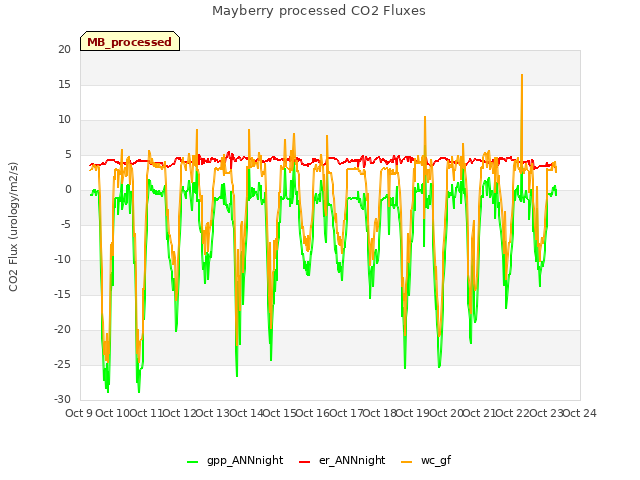Image resolution: width=640 pixels, height=480 pixels.
Task: Click the red er_ANNnight legend swatch
Action: [304, 462]
